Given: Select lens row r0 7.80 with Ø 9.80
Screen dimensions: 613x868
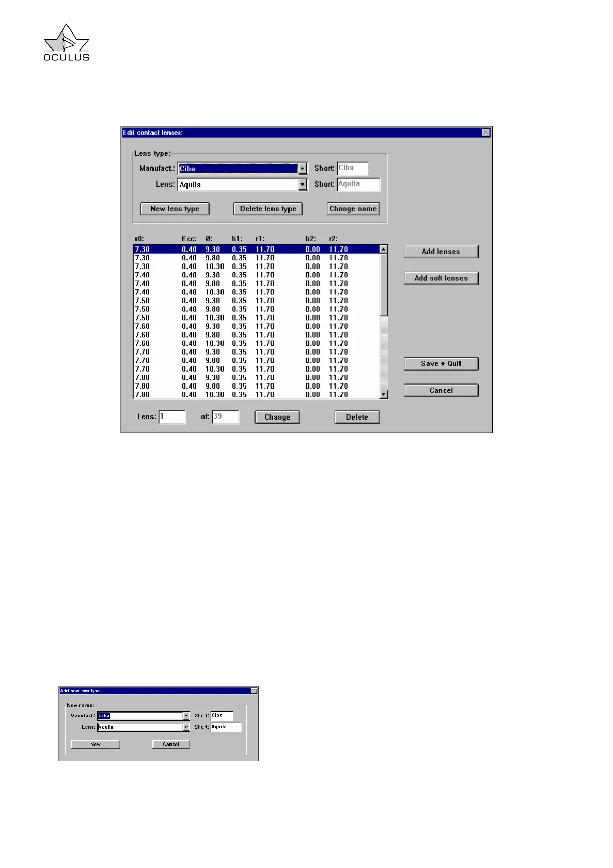Looking at the screenshot, I should pos(256,386).
